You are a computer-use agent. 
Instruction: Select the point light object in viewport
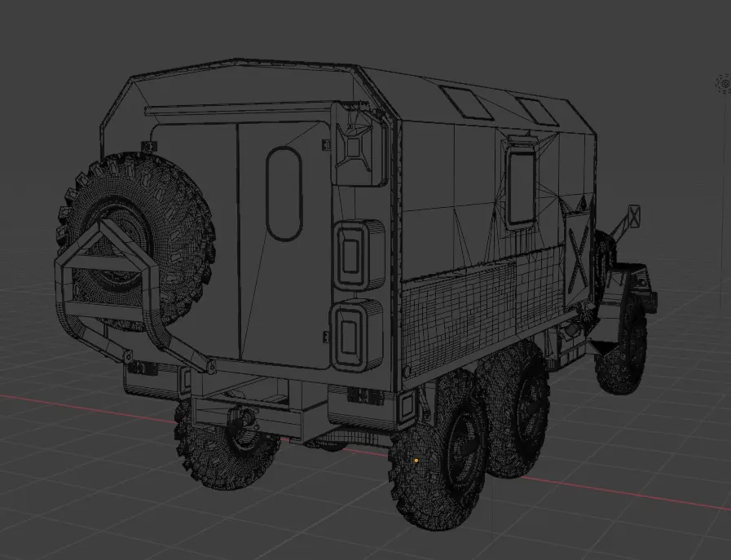coord(725,84)
